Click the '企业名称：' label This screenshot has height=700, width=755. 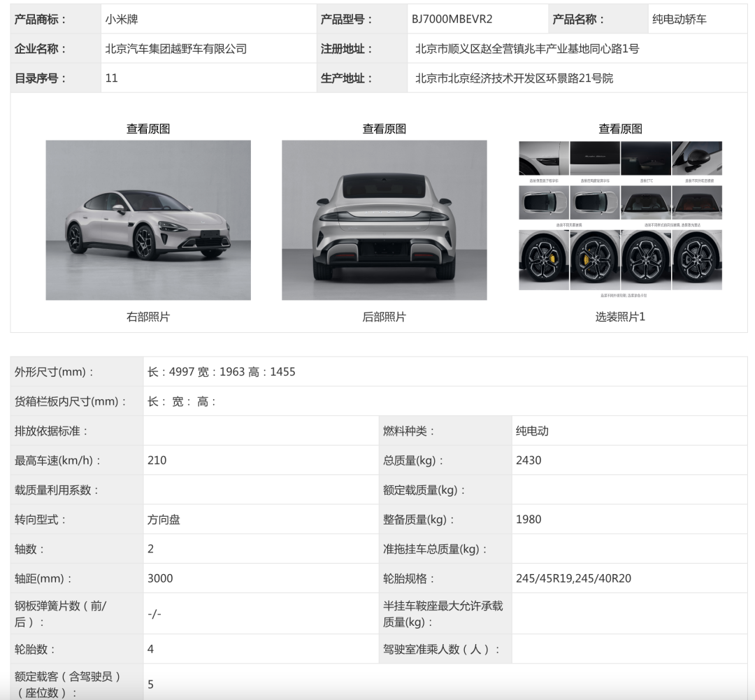41,49
